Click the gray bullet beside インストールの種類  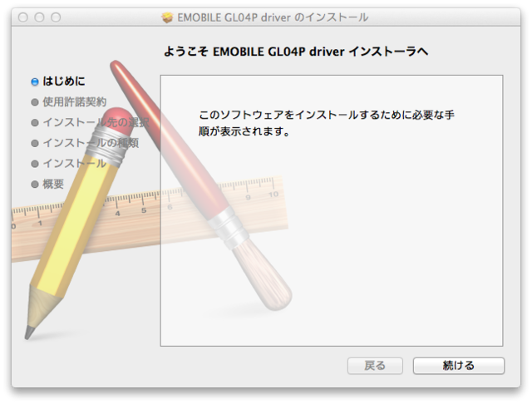tap(35, 143)
